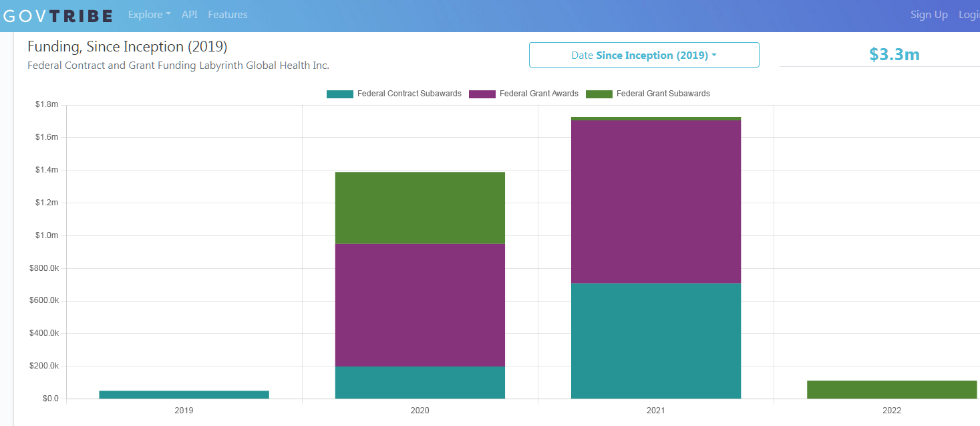Select the 2021 teal contract subawards segment
This screenshot has height=426, width=980.
tap(656, 341)
